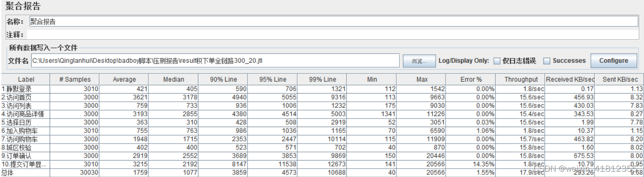
Task: Sort by the Error % header
Action: pos(471,79)
